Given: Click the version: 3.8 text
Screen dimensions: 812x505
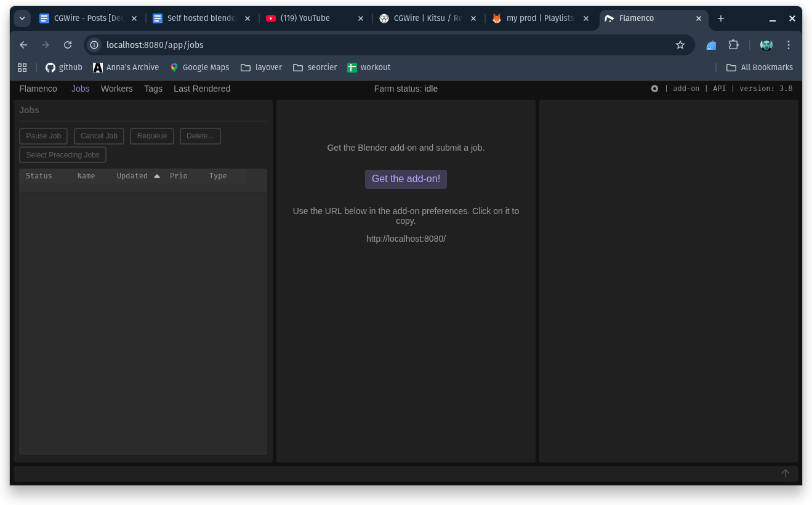Looking at the screenshot, I should tap(766, 89).
